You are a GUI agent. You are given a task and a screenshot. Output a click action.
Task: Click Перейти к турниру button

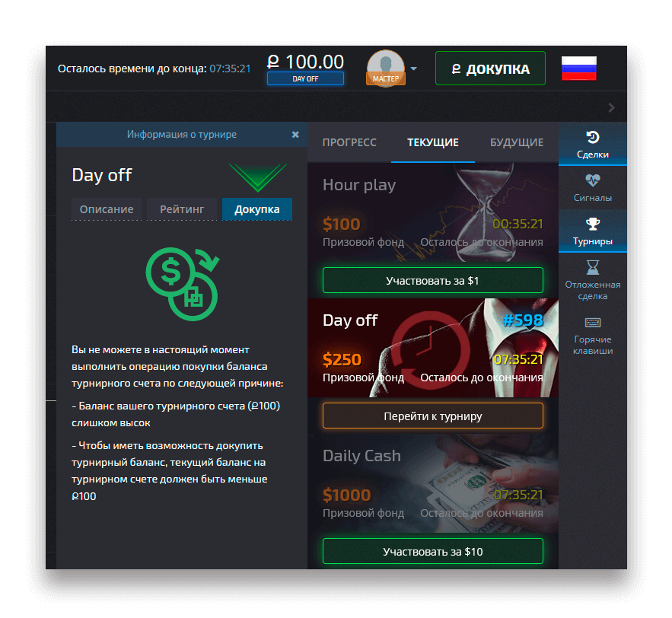[433, 416]
